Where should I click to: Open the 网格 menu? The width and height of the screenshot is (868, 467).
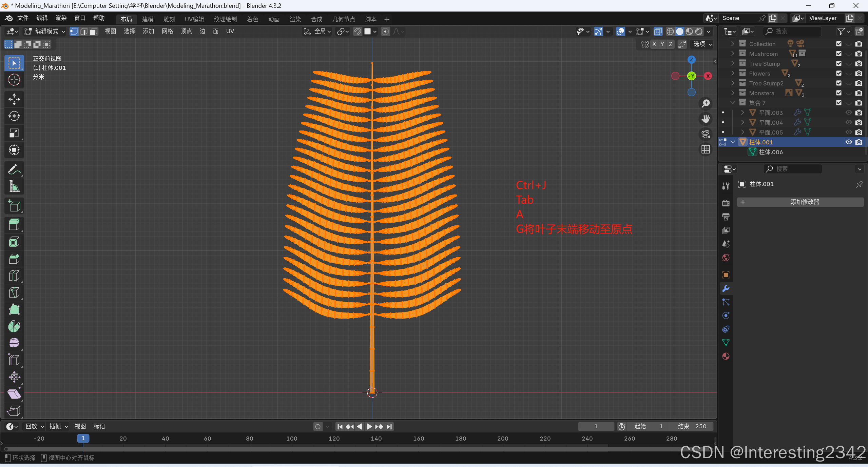tap(167, 31)
